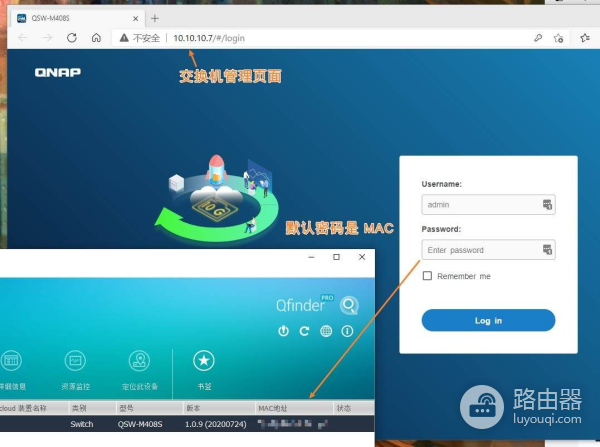Screen dimensions: 600x447
Task: Tick the Remember me checkbox
Action: pos(427,276)
